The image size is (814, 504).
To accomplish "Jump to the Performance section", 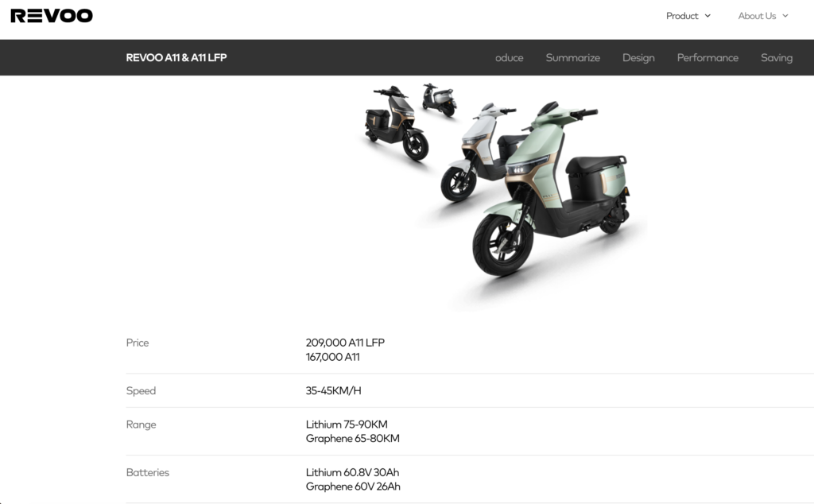I will coord(707,58).
